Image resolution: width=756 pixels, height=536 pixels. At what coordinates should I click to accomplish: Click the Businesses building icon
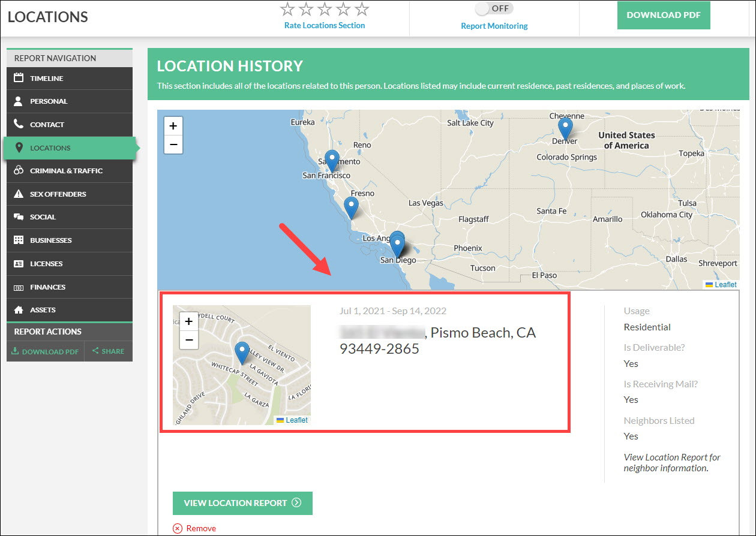click(19, 240)
